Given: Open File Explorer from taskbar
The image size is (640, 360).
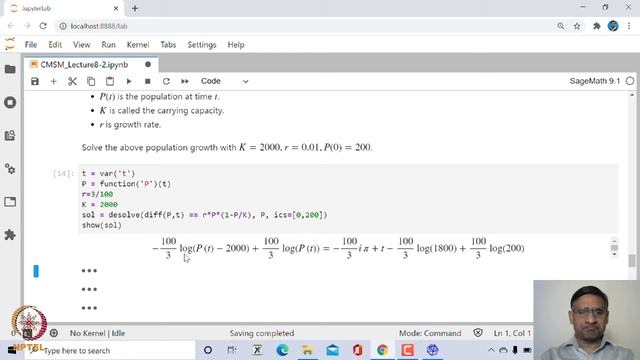Looking at the screenshot, I should pyautogui.click(x=307, y=350).
